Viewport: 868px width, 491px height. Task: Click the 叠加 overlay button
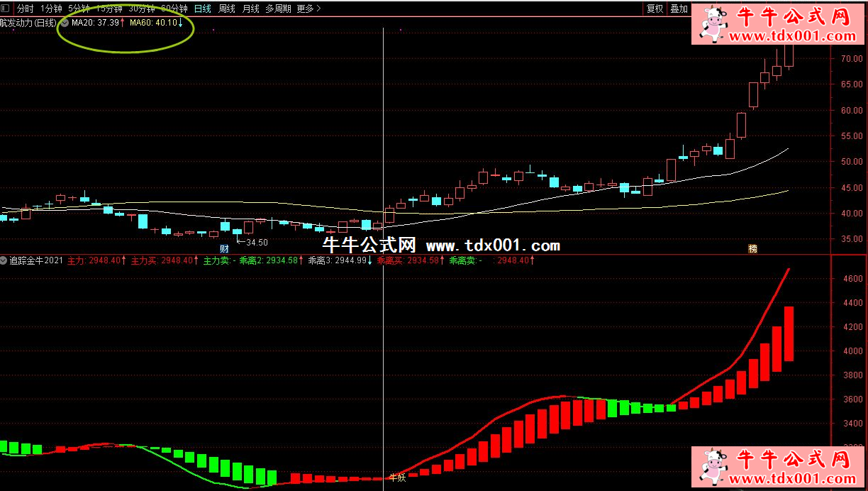pyautogui.click(x=679, y=9)
